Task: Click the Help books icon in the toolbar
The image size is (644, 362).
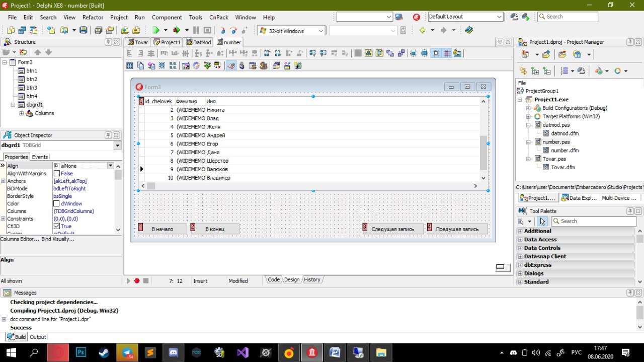Action: point(469,30)
